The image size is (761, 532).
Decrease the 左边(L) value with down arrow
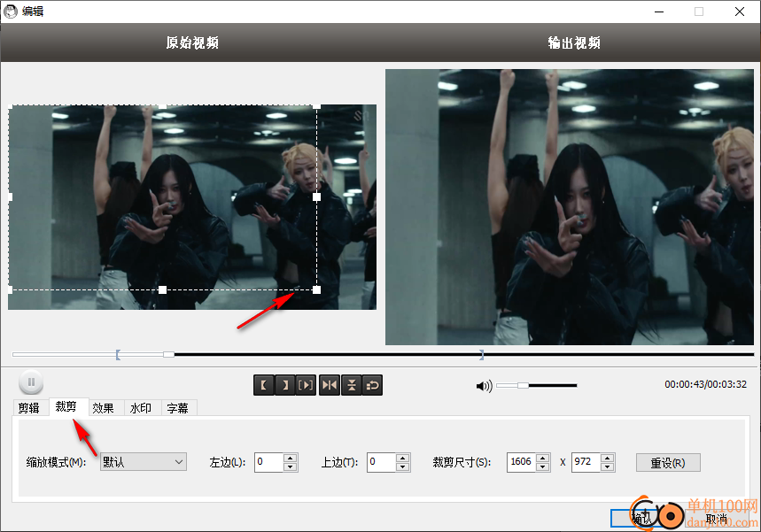[x=291, y=466]
